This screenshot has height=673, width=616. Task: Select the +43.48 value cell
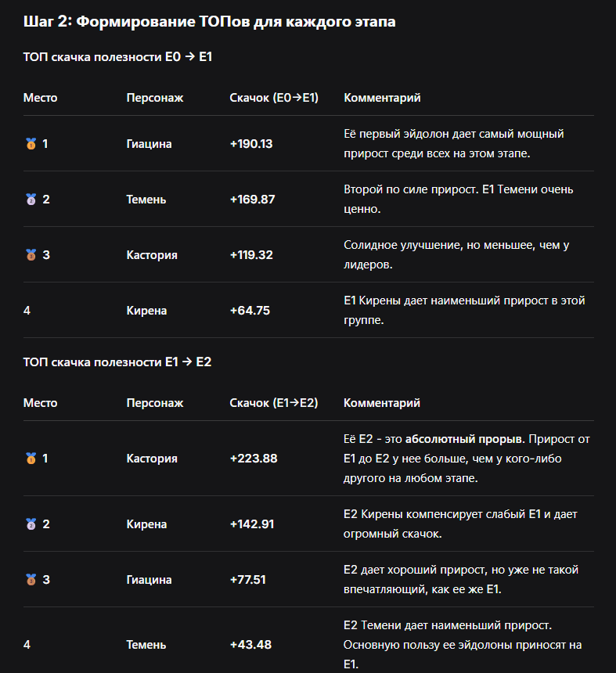(250, 645)
